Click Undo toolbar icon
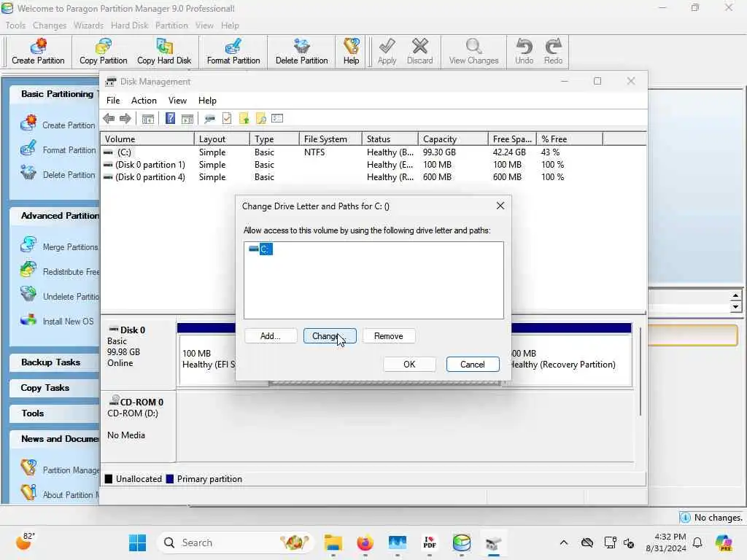This screenshot has height=560, width=747. [x=524, y=52]
